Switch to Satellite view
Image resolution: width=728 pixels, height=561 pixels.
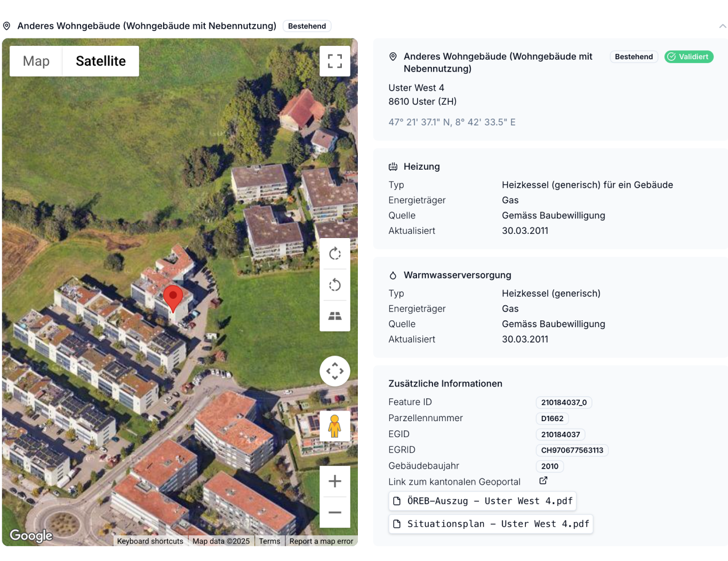[x=101, y=61]
